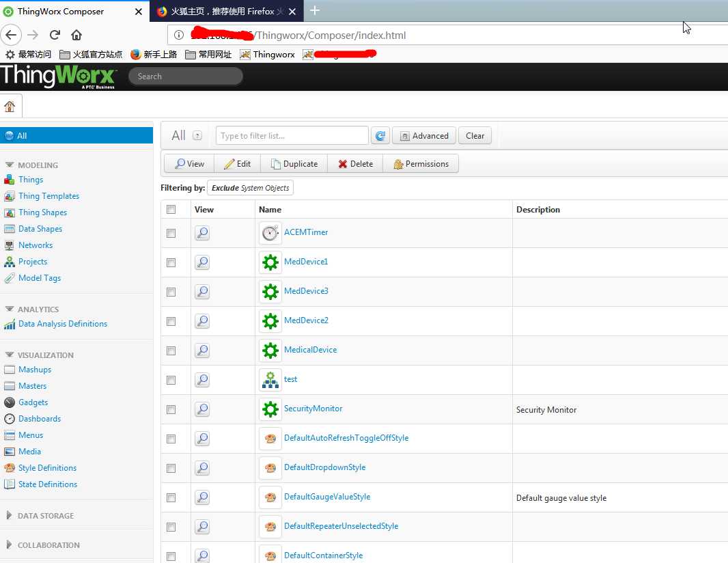Click the timer icon beside ACEMTimer
The image size is (728, 563).
(270, 233)
